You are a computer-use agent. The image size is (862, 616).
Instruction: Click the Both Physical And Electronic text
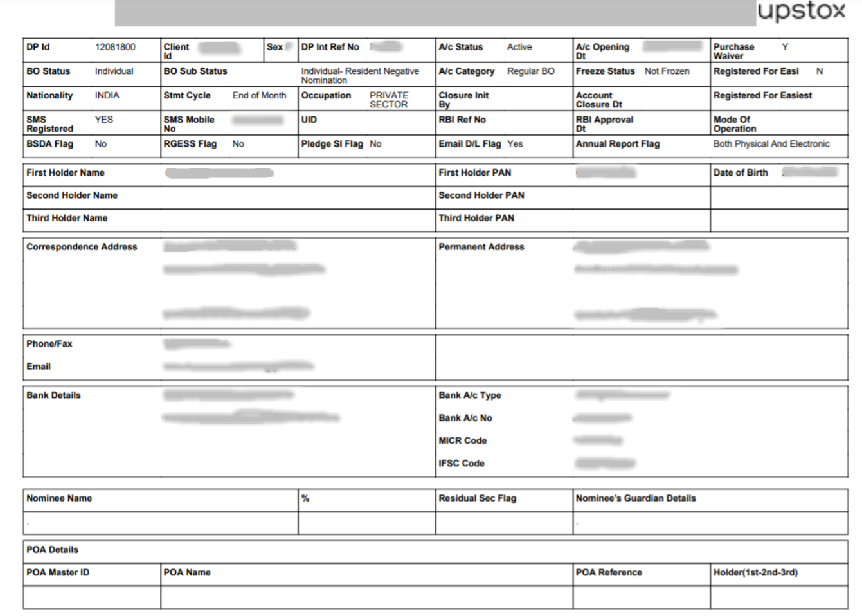click(x=771, y=144)
